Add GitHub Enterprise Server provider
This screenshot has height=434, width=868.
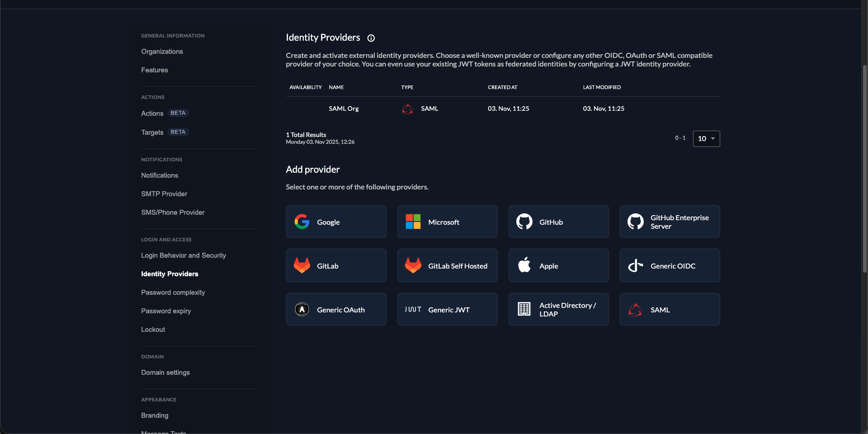(x=670, y=222)
